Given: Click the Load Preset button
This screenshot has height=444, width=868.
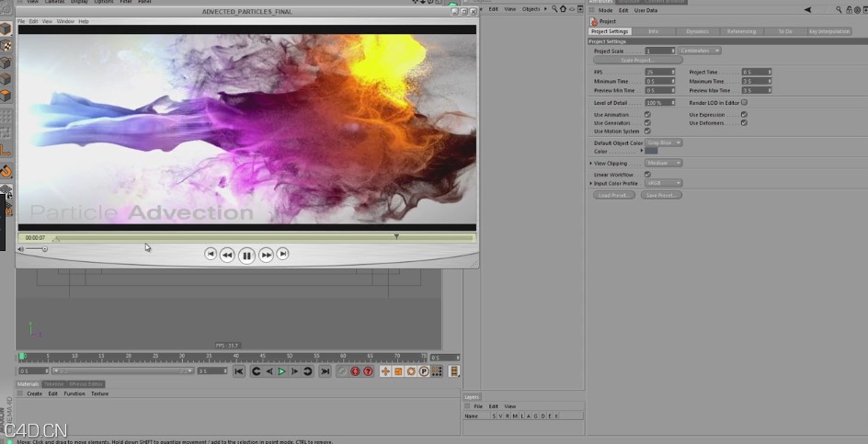Looking at the screenshot, I should [612, 195].
